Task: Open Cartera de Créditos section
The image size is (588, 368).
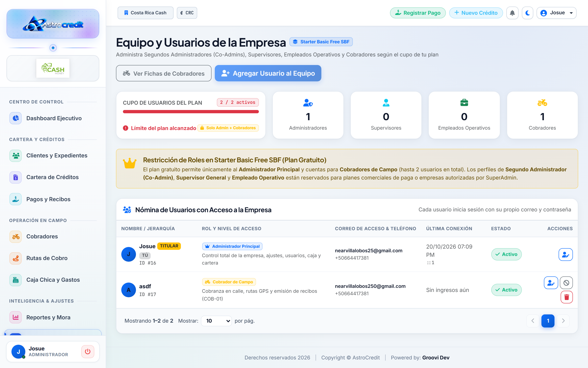Action: coord(53,177)
